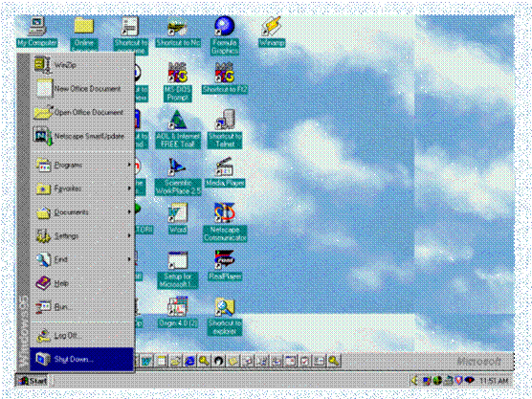The width and height of the screenshot is (532, 399).
Task: Click the Internet Explorer icon in shortcut bar
Action: 189,361
